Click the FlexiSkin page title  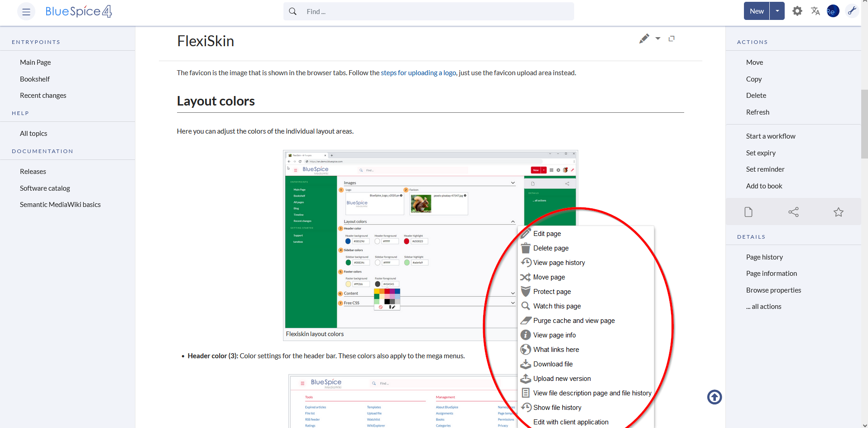point(206,41)
